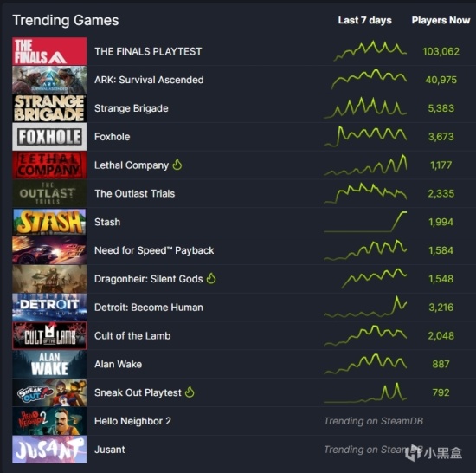Open the ARK: Survival Ascended title link
Image resolution: width=476 pixels, height=473 pixels.
149,80
